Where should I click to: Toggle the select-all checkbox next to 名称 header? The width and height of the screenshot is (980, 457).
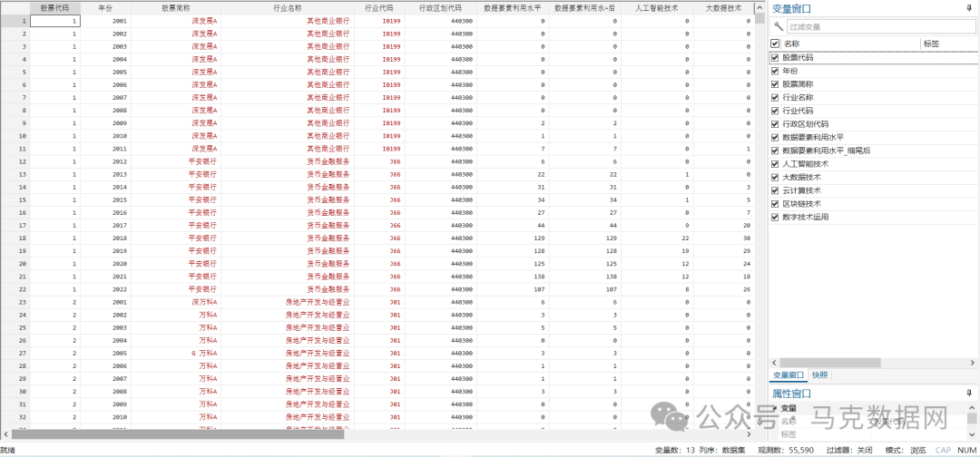click(x=776, y=44)
